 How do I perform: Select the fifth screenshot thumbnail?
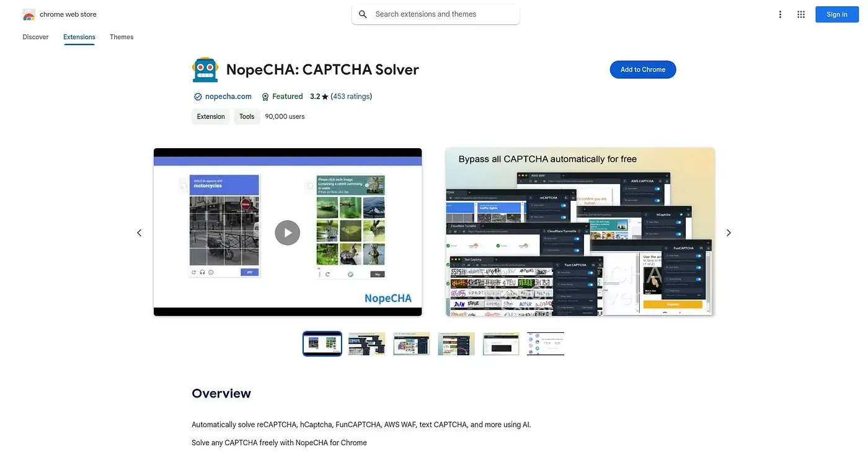click(501, 343)
